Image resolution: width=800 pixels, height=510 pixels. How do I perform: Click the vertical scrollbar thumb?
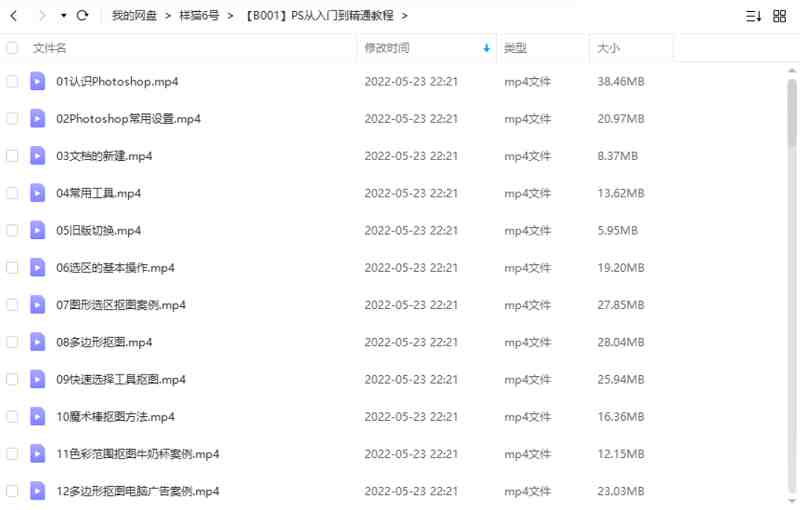[x=791, y=112]
